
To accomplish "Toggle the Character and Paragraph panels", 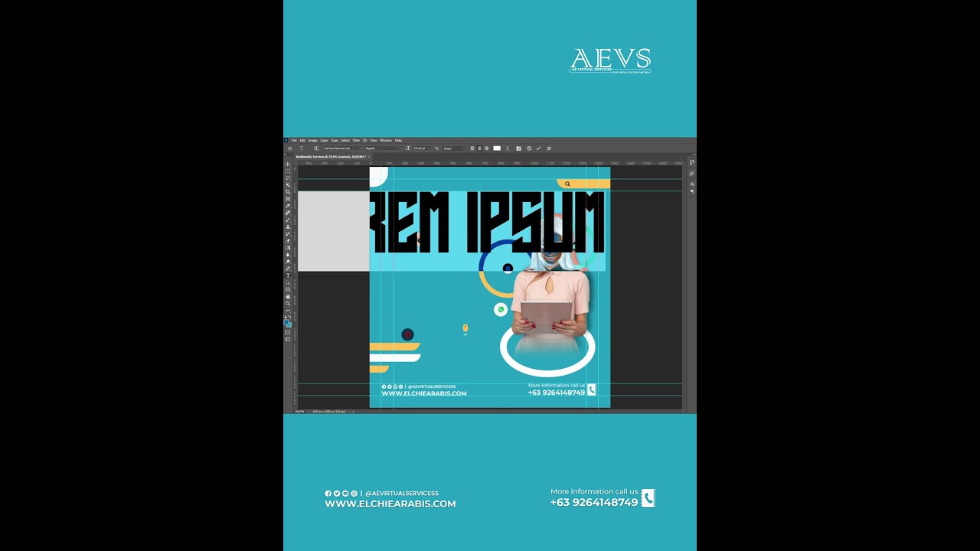I will pos(518,148).
